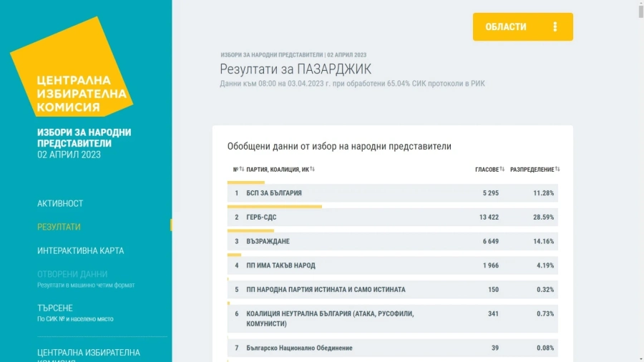Click the 13 422 votes value
Viewport: 644px width, 362px height.
[489, 217]
